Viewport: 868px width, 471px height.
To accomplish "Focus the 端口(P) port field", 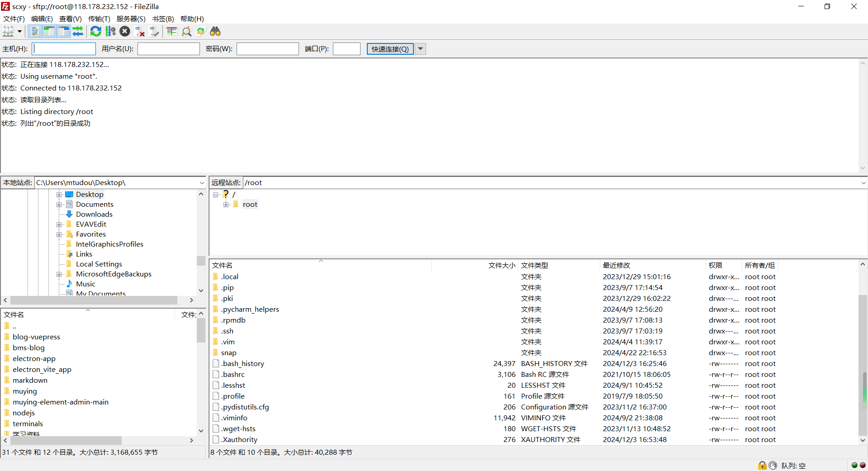I will pyautogui.click(x=346, y=49).
